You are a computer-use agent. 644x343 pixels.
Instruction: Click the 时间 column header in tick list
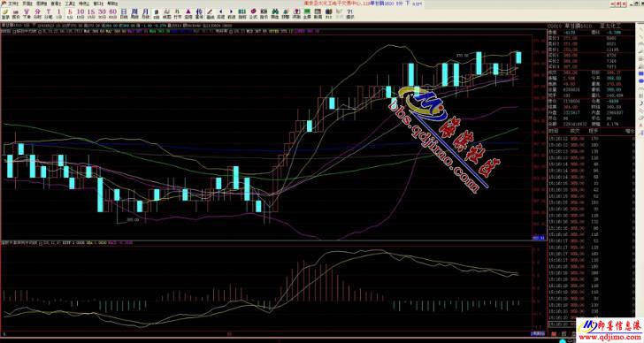(553, 131)
